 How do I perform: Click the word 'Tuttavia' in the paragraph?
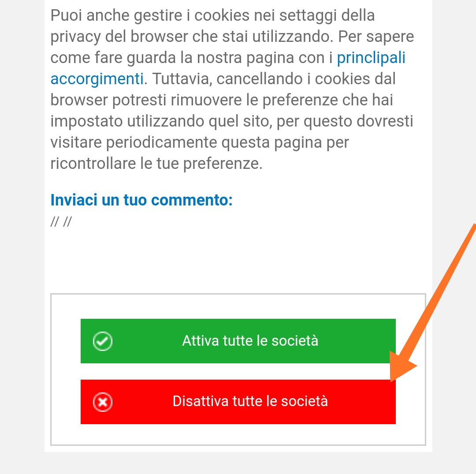point(182,79)
